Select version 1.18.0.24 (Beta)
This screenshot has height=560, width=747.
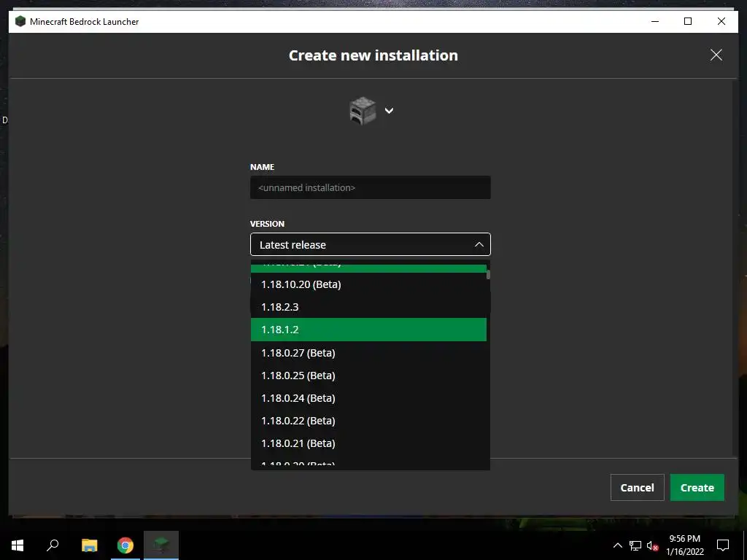point(368,398)
